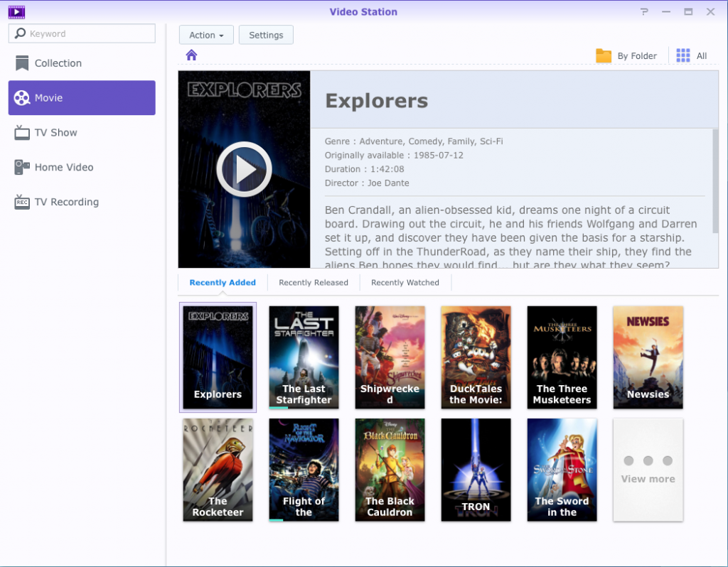Go to home via house icon
The height and width of the screenshot is (567, 728).
coord(191,55)
